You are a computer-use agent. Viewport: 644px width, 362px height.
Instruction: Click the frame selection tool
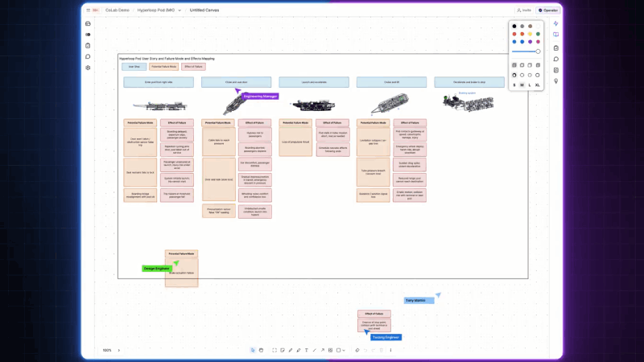[275, 350]
